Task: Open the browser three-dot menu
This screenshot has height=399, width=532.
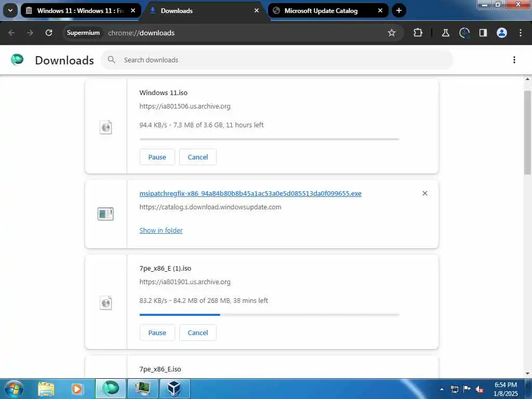Action: click(521, 33)
